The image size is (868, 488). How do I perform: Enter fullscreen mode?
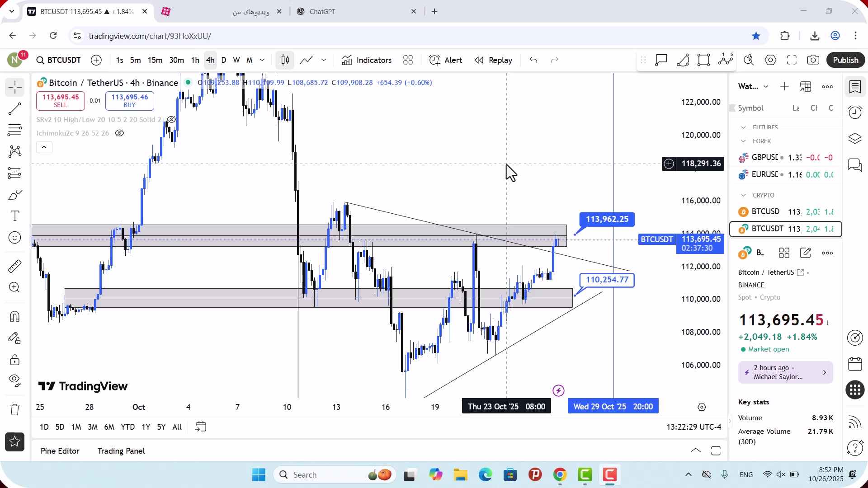click(x=792, y=60)
